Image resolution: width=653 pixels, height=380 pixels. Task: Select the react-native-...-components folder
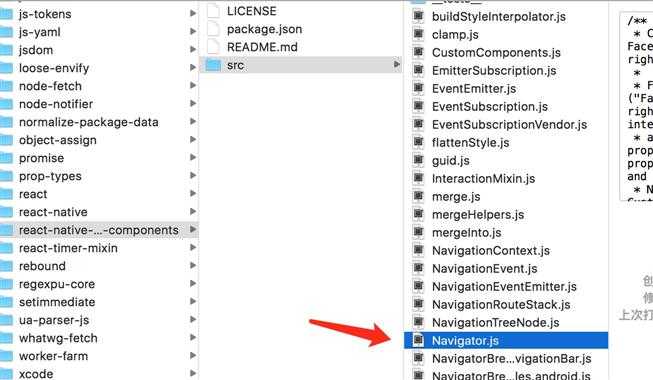99,230
